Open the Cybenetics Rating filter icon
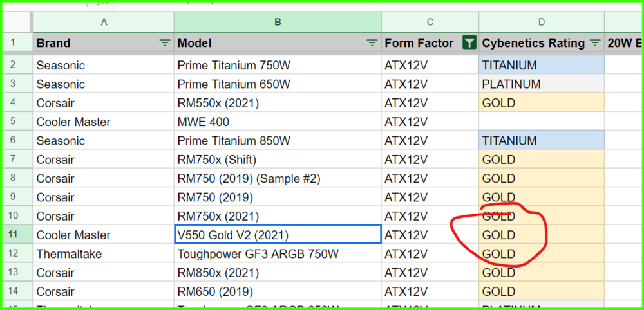Image resolution: width=644 pixels, height=310 pixels. pos(594,42)
